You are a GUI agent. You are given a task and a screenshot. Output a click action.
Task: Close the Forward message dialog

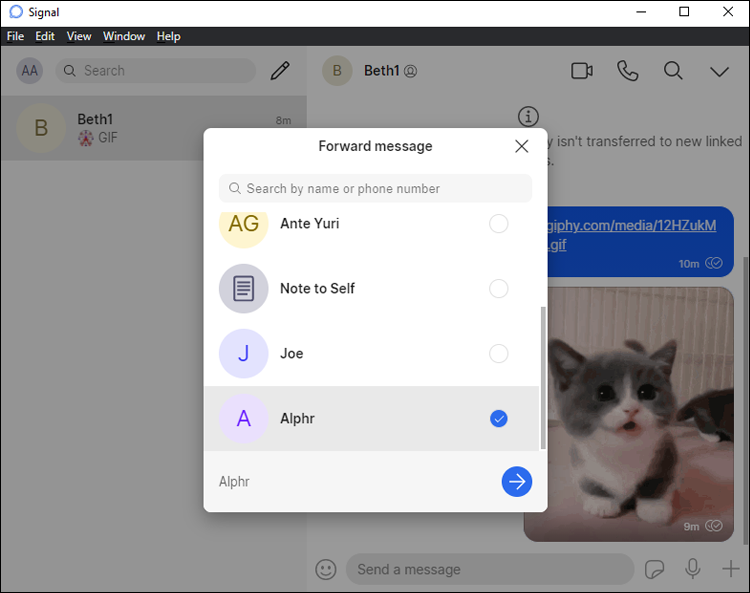(x=521, y=146)
